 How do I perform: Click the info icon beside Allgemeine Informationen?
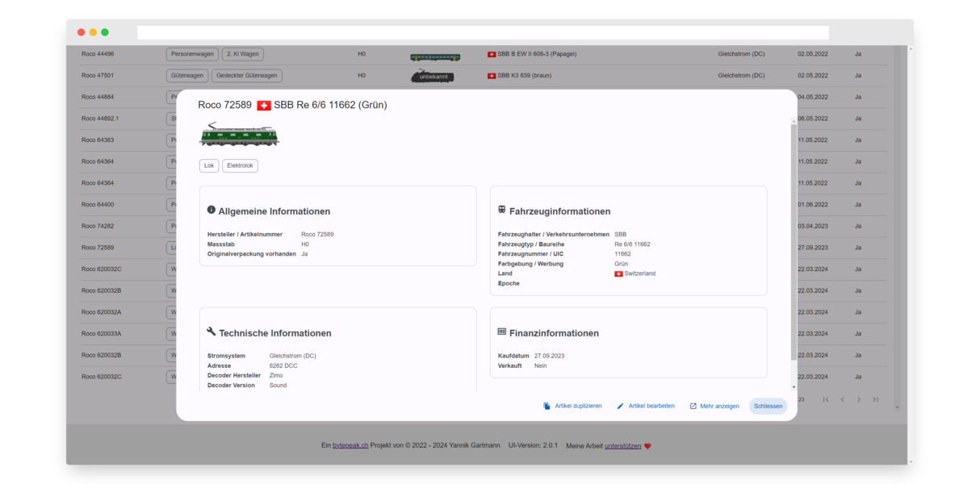[211, 210]
